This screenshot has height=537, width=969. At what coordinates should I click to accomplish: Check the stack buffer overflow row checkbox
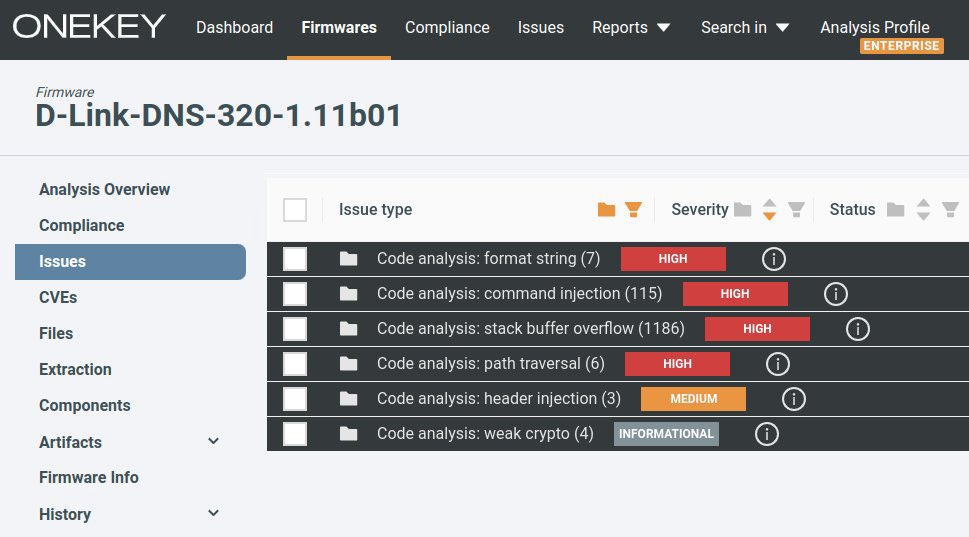click(x=295, y=329)
